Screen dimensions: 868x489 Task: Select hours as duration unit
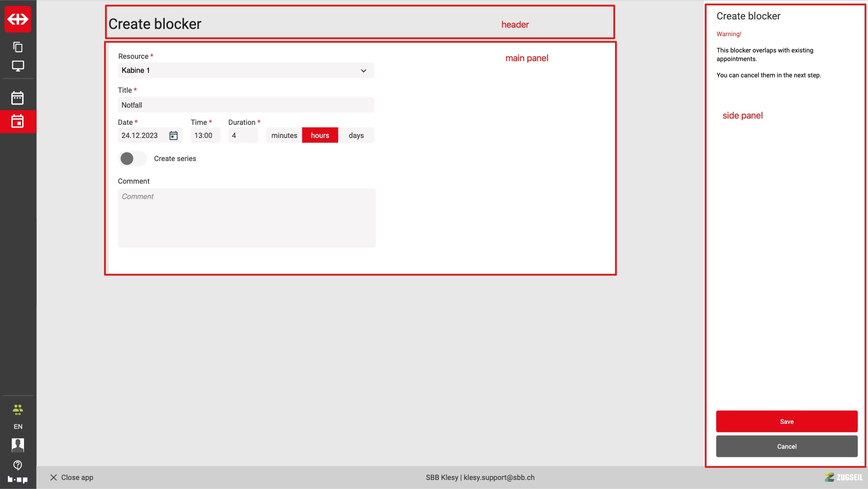pyautogui.click(x=320, y=136)
